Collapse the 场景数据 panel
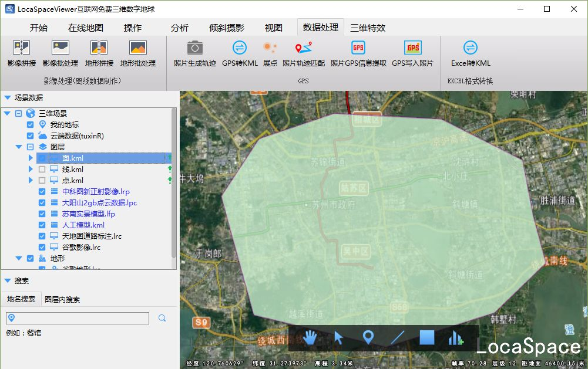Screen dimensions: 588x369 tap(8, 97)
